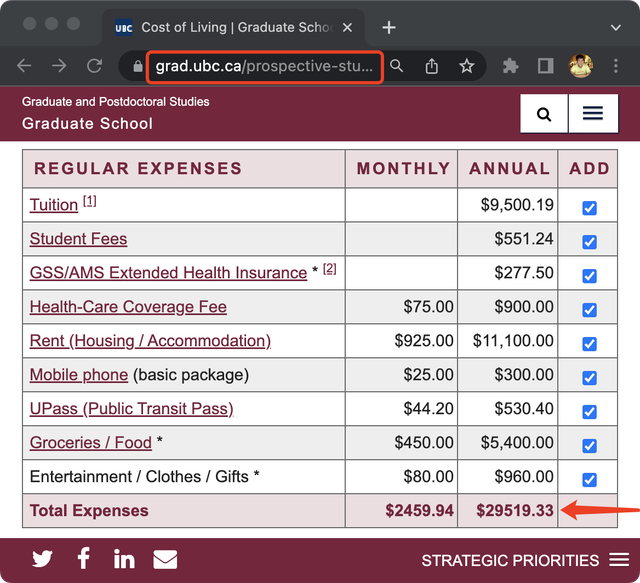Uncheck the Student Fees checkbox

point(589,242)
